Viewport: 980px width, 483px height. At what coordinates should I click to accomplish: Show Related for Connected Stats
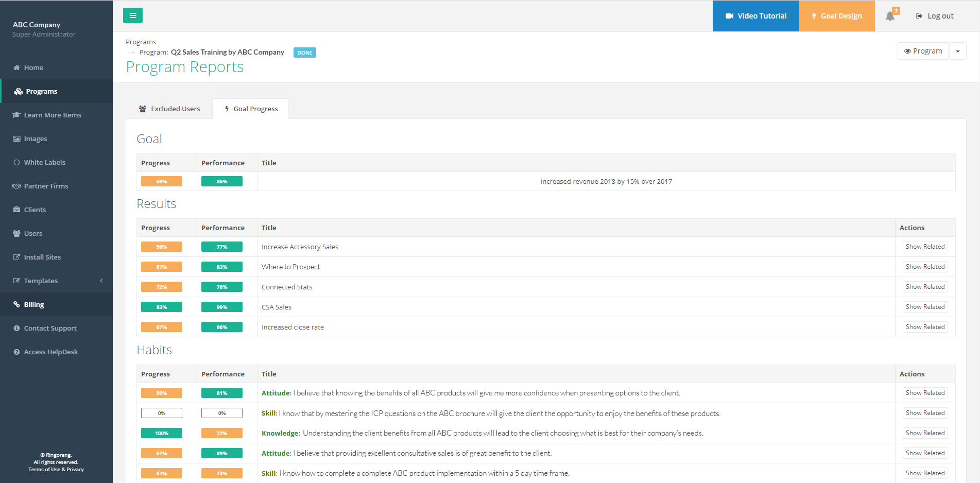[925, 287]
